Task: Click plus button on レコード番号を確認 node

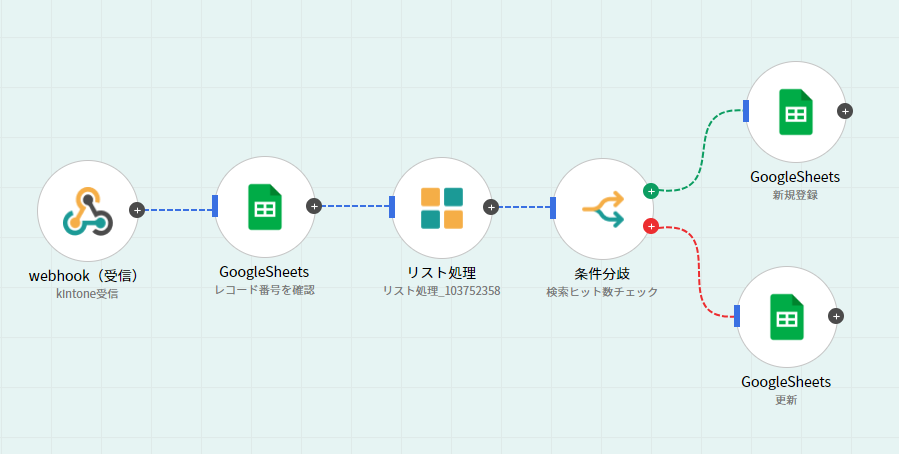Action: point(314,206)
